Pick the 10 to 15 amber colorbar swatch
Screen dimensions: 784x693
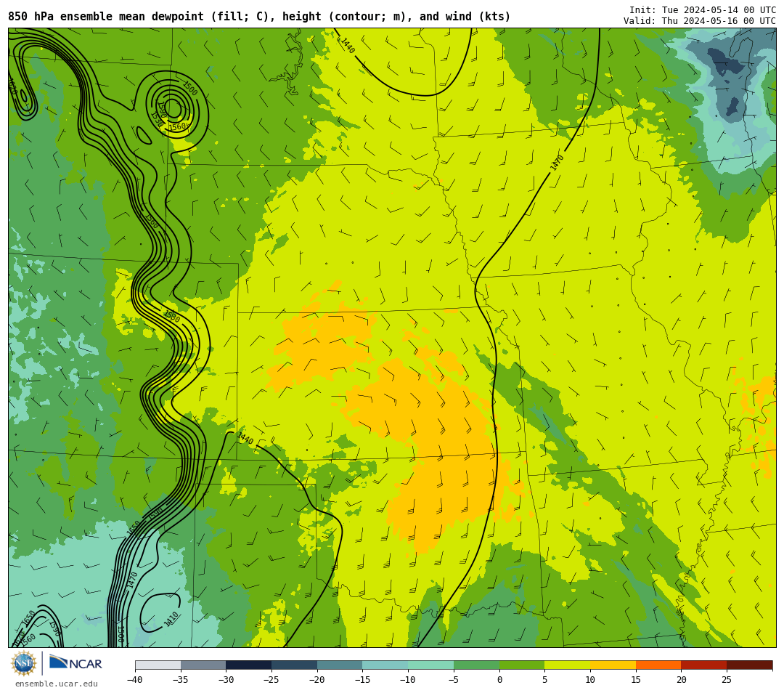point(613,665)
